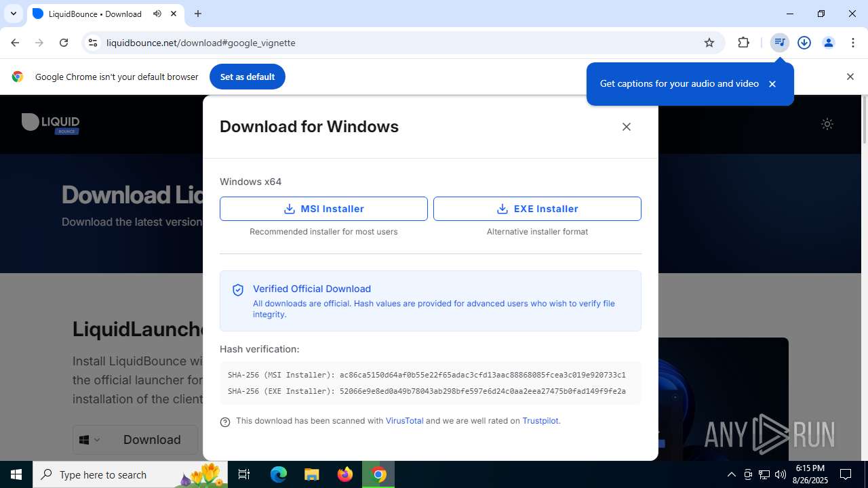868x488 pixels.
Task: Click the MSI Installer download button
Action: [323, 209]
